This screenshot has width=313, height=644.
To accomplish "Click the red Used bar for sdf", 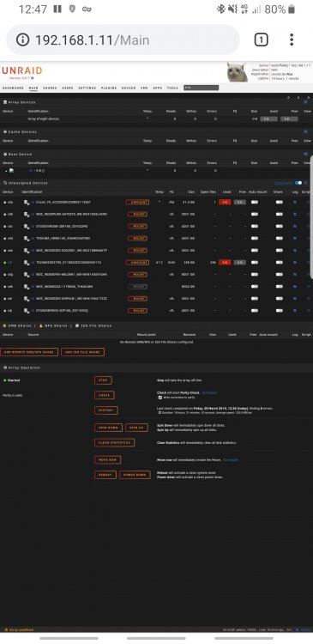I will tap(225, 263).
